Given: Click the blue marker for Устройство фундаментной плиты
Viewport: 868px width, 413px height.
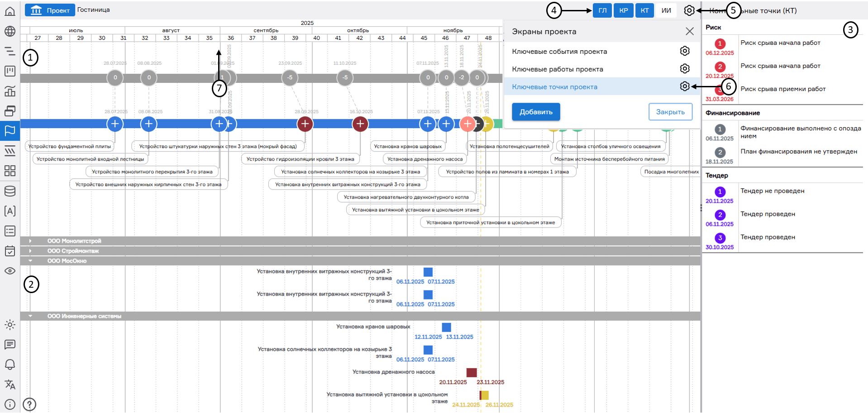Looking at the screenshot, I should tap(115, 123).
